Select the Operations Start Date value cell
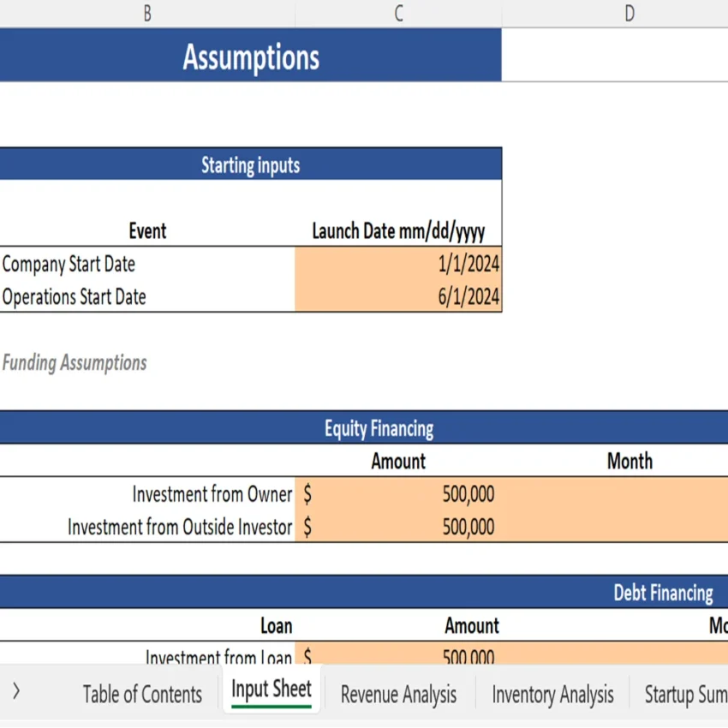Viewport: 728px width, 728px height. tap(397, 296)
